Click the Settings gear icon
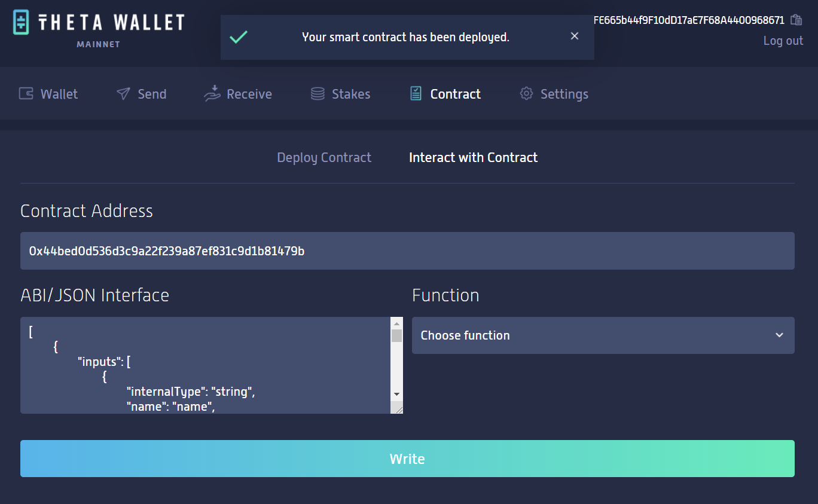Image resolution: width=818 pixels, height=504 pixels. click(x=526, y=94)
